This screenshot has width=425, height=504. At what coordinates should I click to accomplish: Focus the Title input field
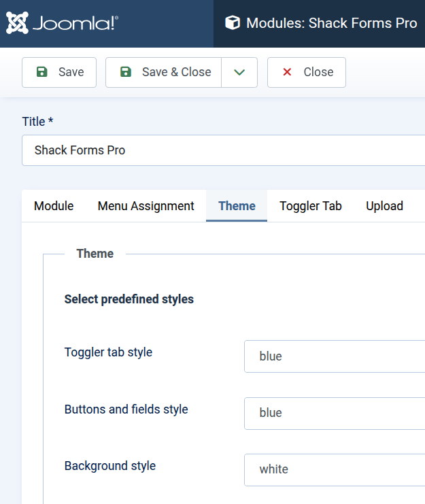(224, 150)
